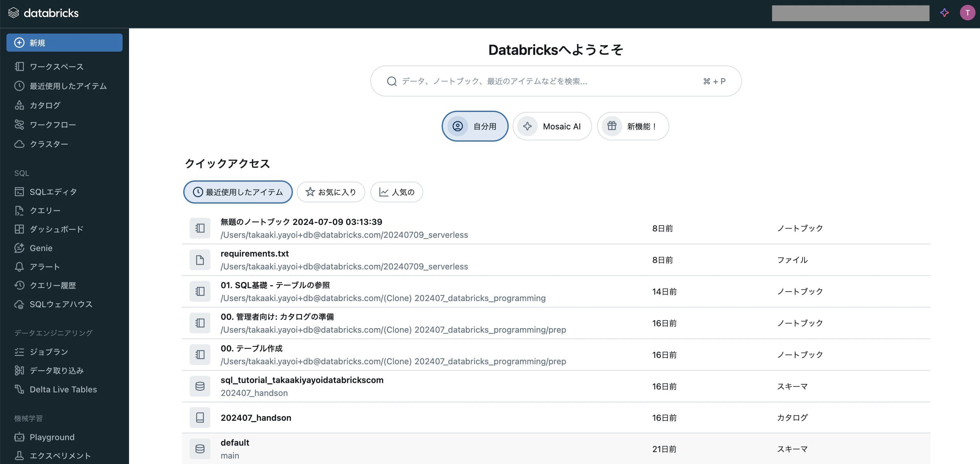This screenshot has height=464, width=980.
Task: Click the クエリー履歴 history icon
Action: (19, 286)
